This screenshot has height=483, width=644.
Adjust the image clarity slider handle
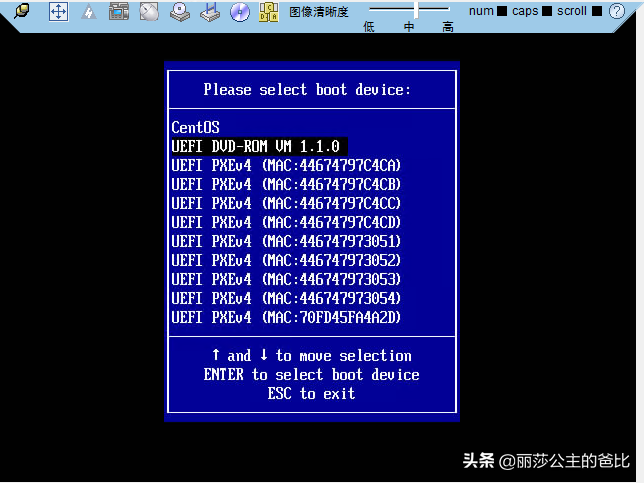tap(416, 10)
